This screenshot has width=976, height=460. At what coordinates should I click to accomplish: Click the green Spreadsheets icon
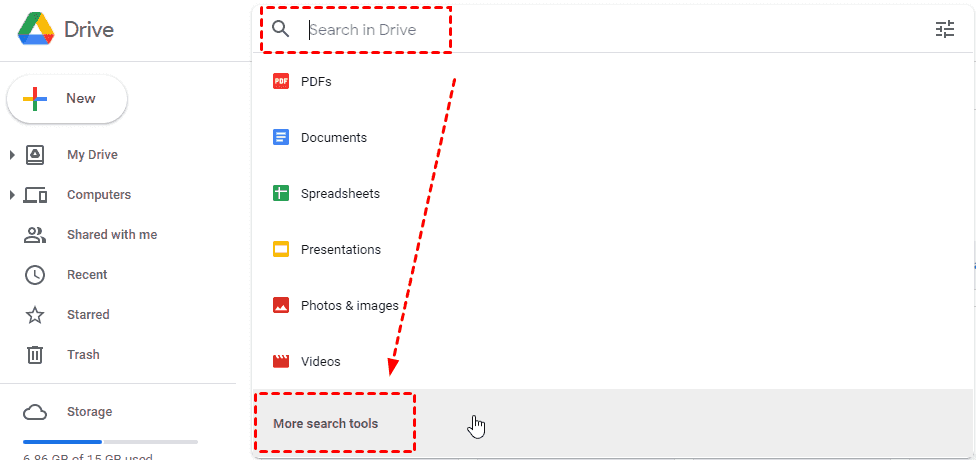click(281, 194)
